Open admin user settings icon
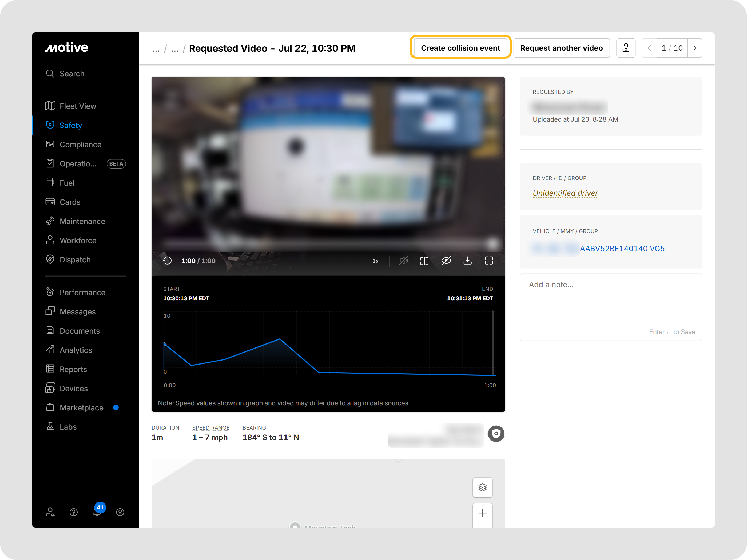The height and width of the screenshot is (560, 747). coord(50,512)
